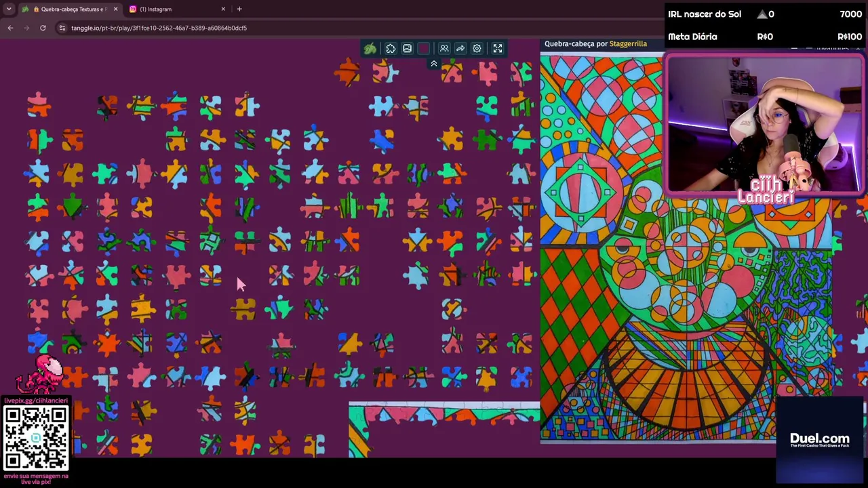
Task: Open puzzle settings gear icon
Action: [477, 49]
